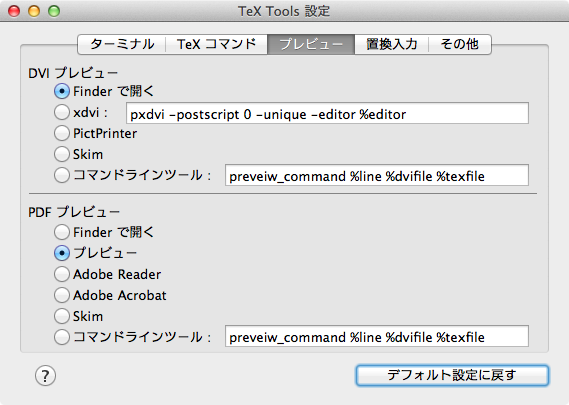
Task: Choose Skim under DVI プレビュー
Action: click(x=62, y=154)
